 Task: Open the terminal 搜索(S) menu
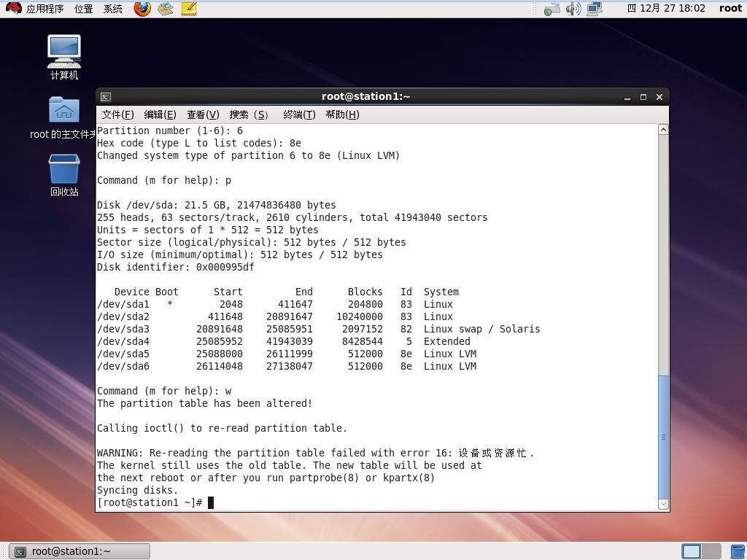coord(249,114)
